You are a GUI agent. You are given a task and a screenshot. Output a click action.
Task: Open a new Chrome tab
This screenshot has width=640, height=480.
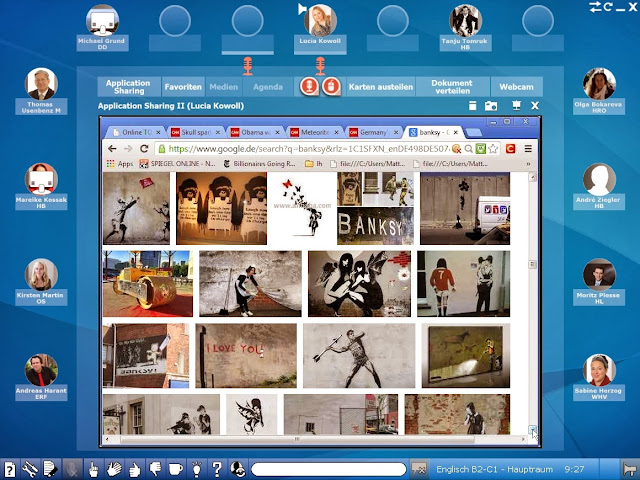473,133
